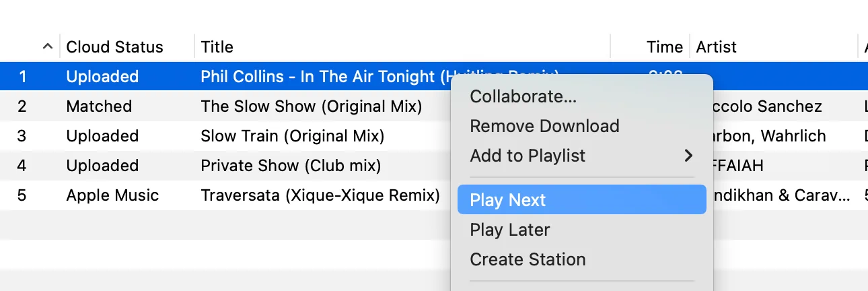Viewport: 868px width, 291px height.
Task: Click the sort direction arrow column header
Action: click(x=46, y=47)
